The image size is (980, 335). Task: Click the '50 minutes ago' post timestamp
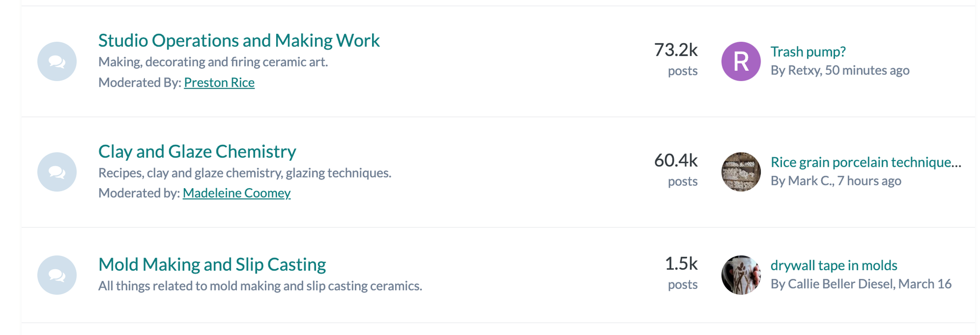pyautogui.click(x=867, y=70)
